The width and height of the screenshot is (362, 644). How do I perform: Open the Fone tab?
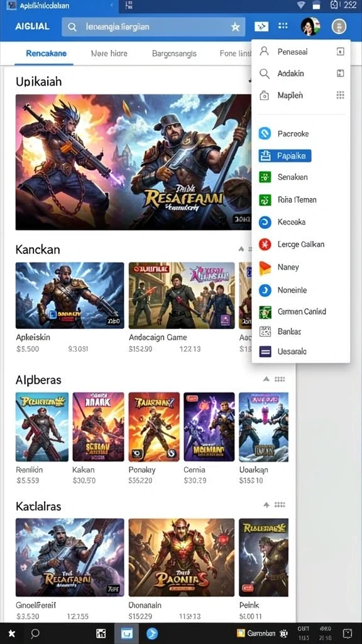click(235, 53)
